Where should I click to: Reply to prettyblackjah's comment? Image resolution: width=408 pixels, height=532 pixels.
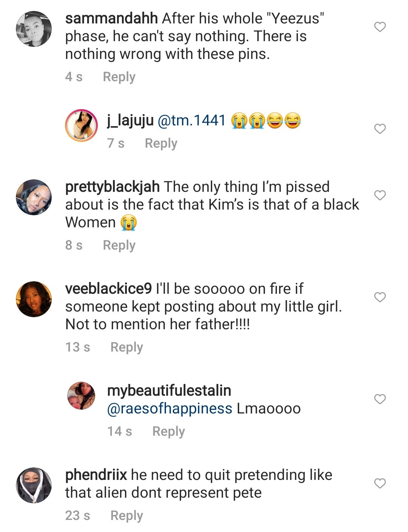[x=119, y=245]
